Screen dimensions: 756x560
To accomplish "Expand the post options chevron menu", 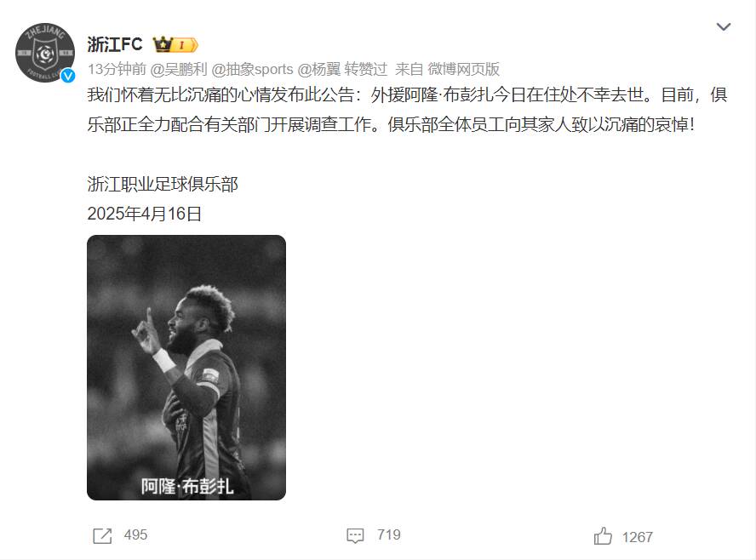I will [723, 27].
